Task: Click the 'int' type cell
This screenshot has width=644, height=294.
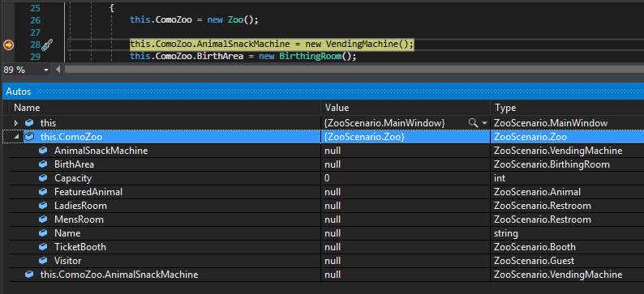Action: click(x=567, y=178)
